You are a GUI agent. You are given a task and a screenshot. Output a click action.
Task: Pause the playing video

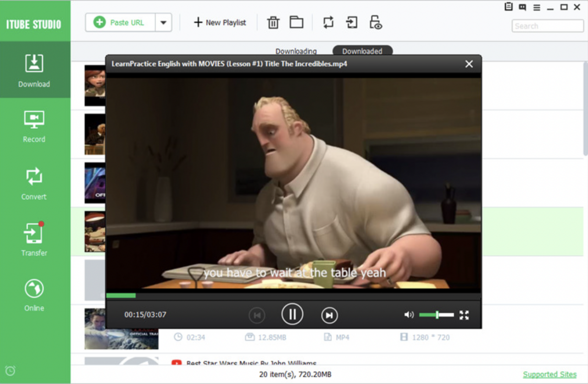click(x=292, y=315)
